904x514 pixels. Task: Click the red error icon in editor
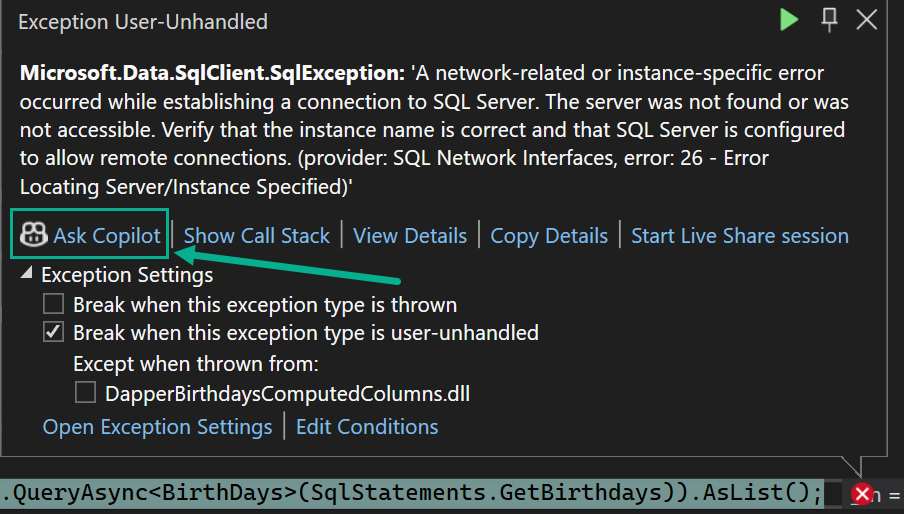tap(862, 494)
